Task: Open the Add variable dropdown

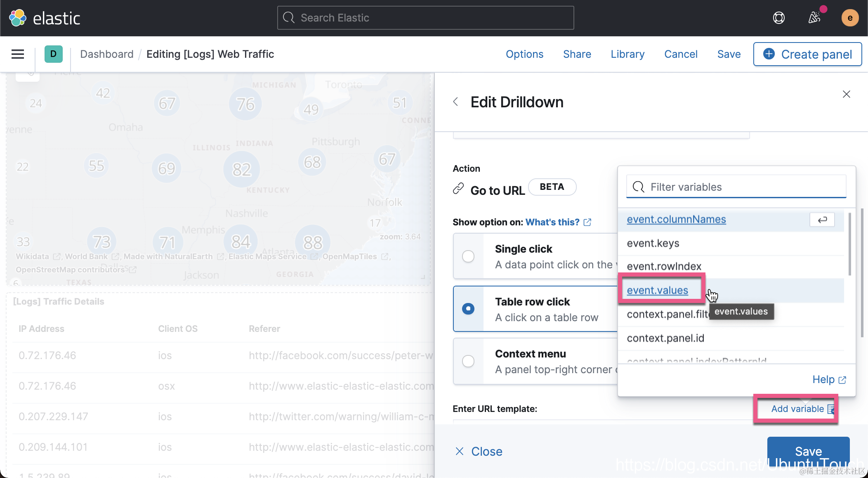Action: (x=797, y=409)
